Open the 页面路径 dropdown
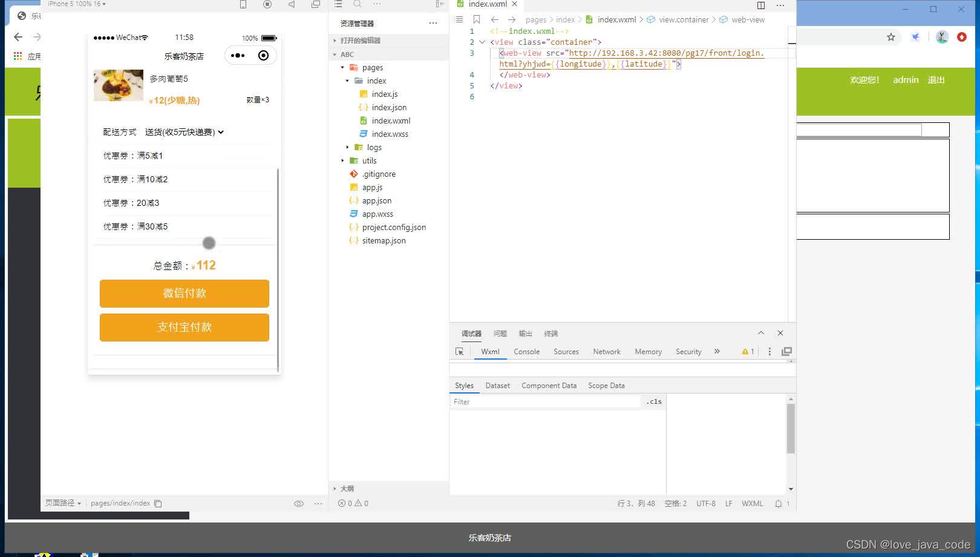The width and height of the screenshot is (980, 557). 63,503
